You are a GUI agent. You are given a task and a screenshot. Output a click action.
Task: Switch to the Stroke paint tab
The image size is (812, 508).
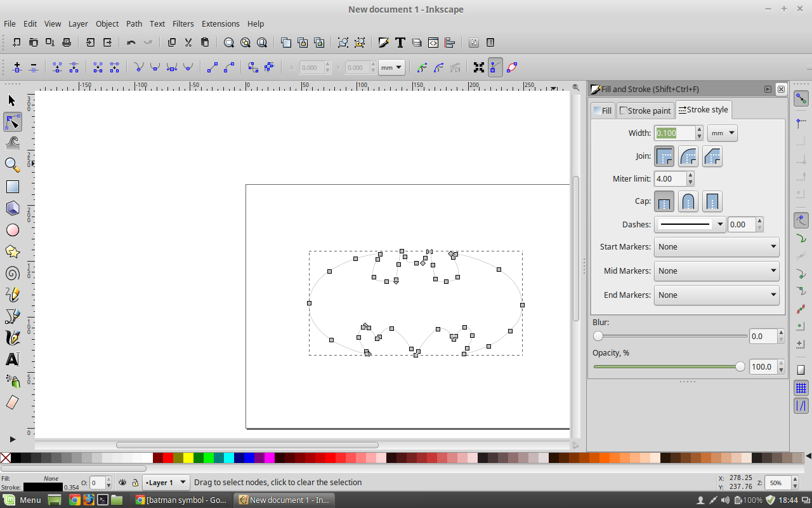[x=645, y=110]
